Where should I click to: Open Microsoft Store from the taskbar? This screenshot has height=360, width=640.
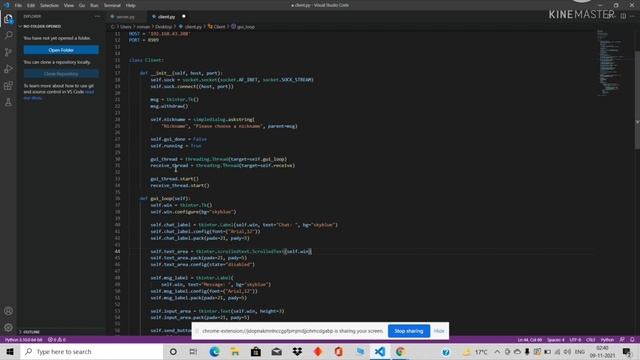(256, 351)
